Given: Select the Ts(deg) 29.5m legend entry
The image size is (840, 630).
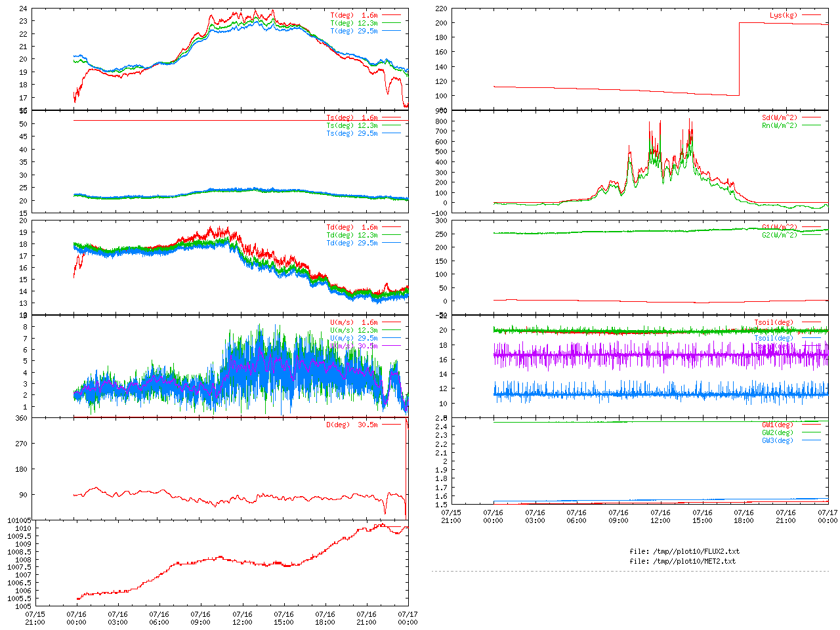Looking at the screenshot, I should (352, 134).
